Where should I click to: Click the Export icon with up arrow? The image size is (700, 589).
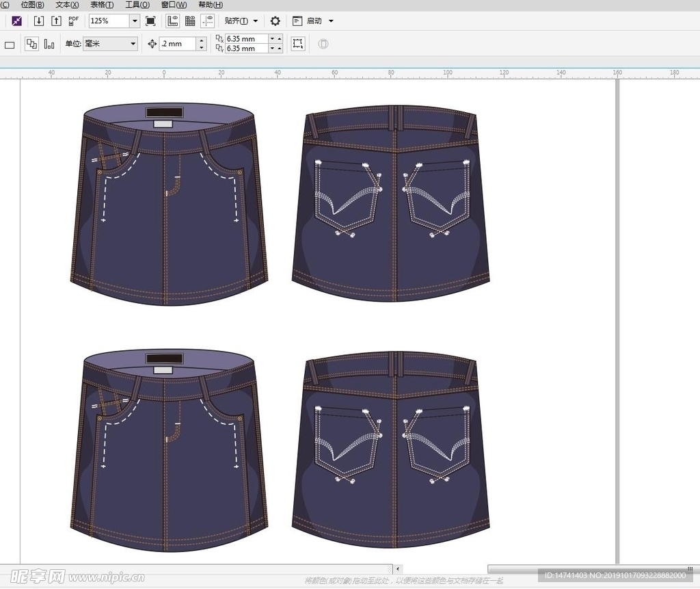[x=56, y=21]
